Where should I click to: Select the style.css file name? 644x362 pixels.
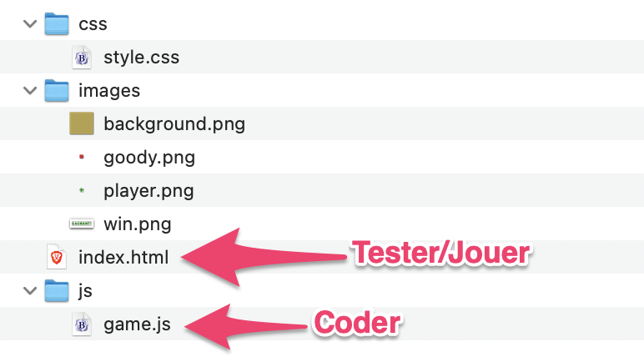coord(141,58)
